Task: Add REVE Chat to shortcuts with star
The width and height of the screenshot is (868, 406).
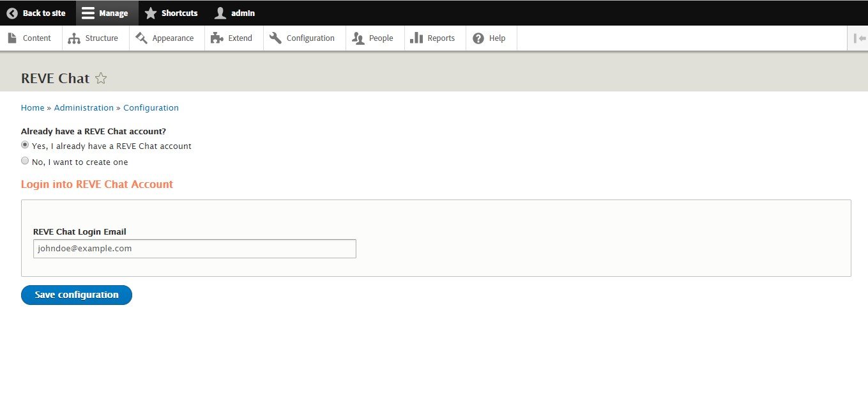Action: pyautogui.click(x=101, y=78)
